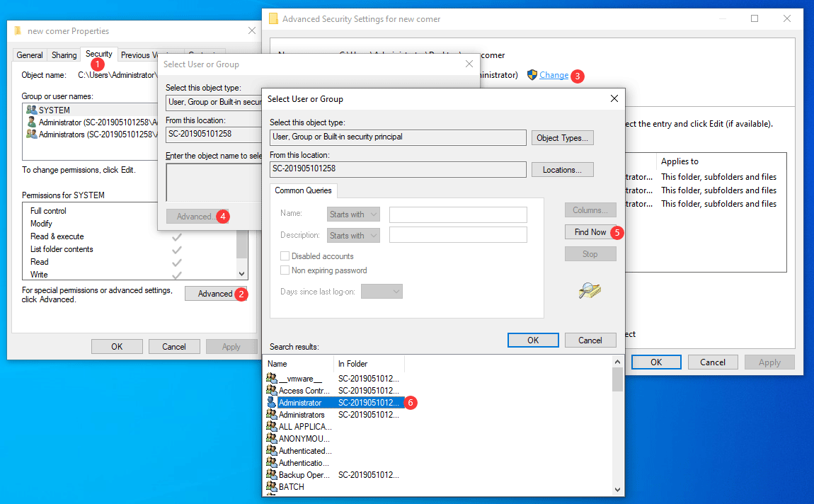Check the Non expiring password option
This screenshot has height=504, width=814.
[x=285, y=270]
